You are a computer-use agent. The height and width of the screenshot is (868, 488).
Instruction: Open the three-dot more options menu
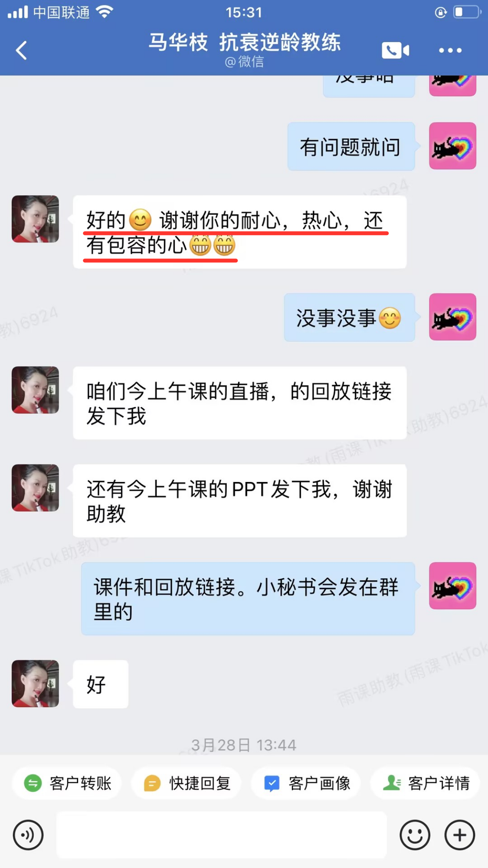coord(450,50)
